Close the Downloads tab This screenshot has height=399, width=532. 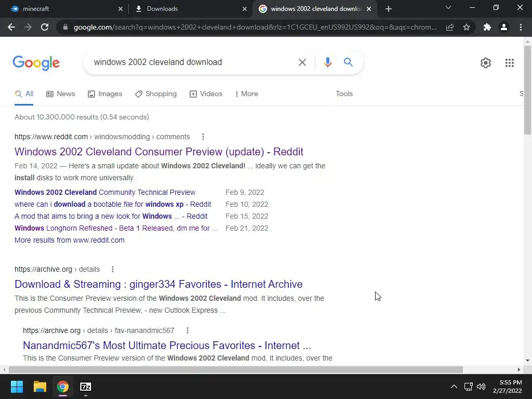[x=245, y=9]
